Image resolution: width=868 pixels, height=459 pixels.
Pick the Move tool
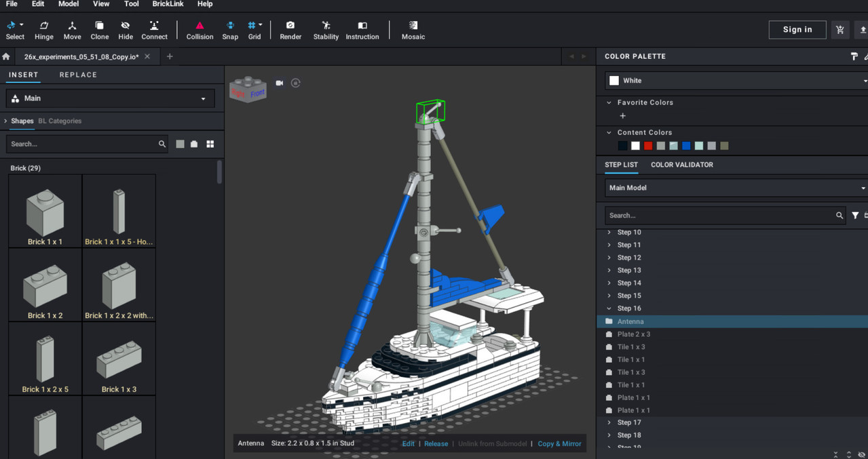[72, 31]
